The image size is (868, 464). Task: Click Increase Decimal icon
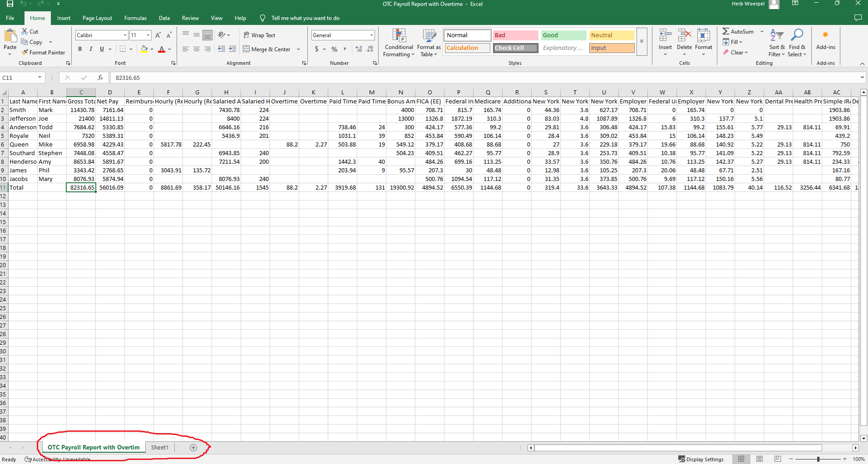pos(359,49)
